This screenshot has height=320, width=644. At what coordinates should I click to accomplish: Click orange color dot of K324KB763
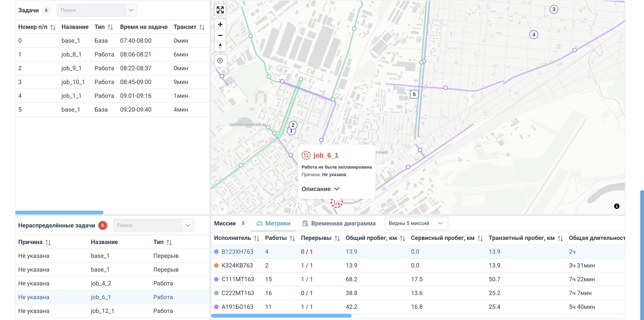point(216,265)
